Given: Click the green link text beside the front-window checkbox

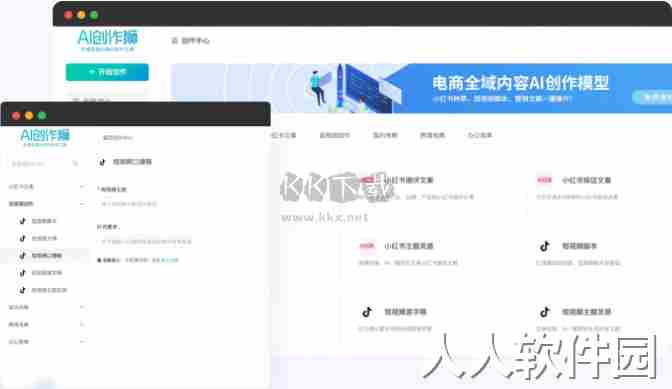Looking at the screenshot, I should 169,260.
